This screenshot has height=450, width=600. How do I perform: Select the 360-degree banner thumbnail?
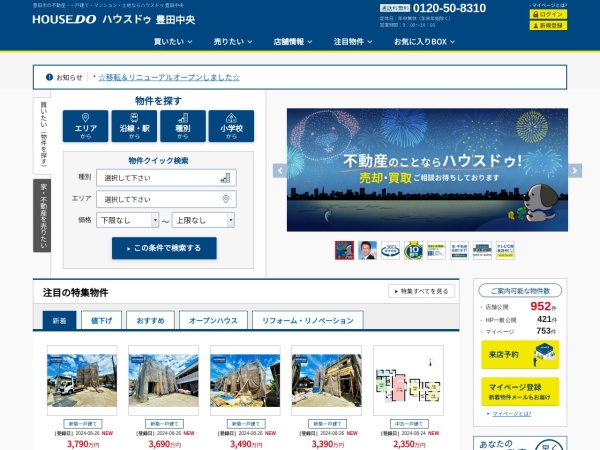[390, 251]
